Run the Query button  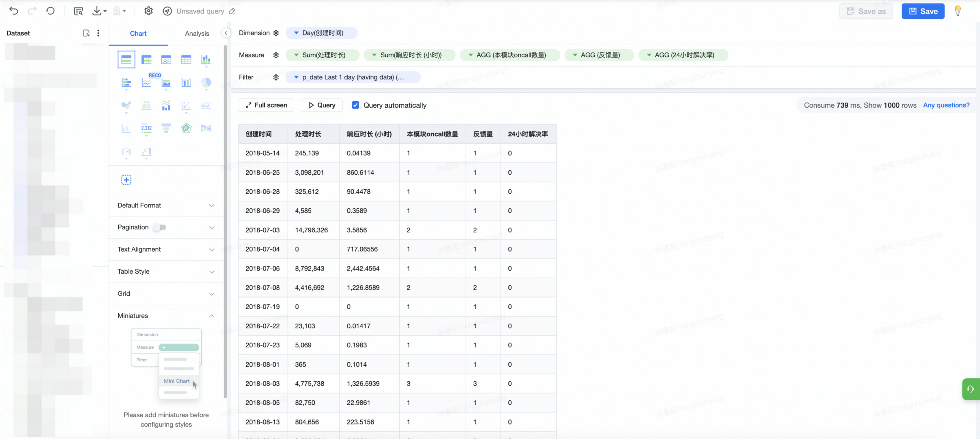coord(321,105)
